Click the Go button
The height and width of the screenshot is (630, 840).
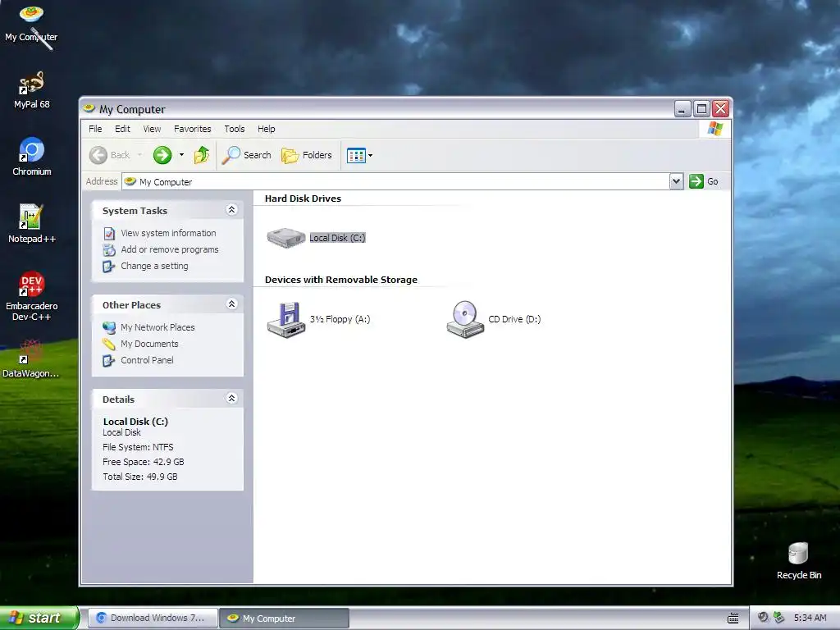click(703, 181)
